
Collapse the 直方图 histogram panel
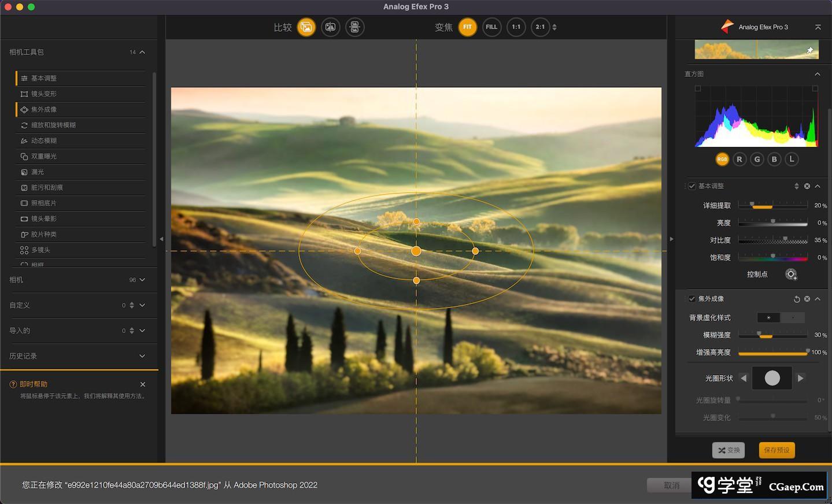[818, 74]
